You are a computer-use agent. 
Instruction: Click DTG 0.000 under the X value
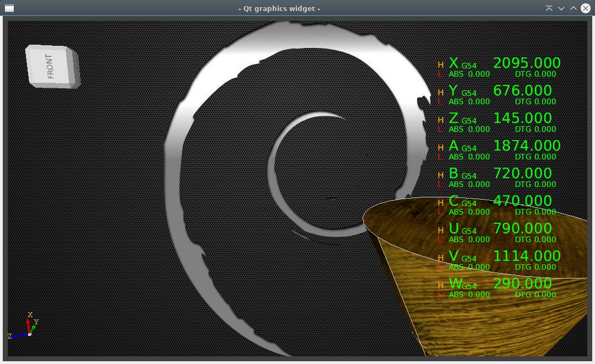(x=535, y=74)
